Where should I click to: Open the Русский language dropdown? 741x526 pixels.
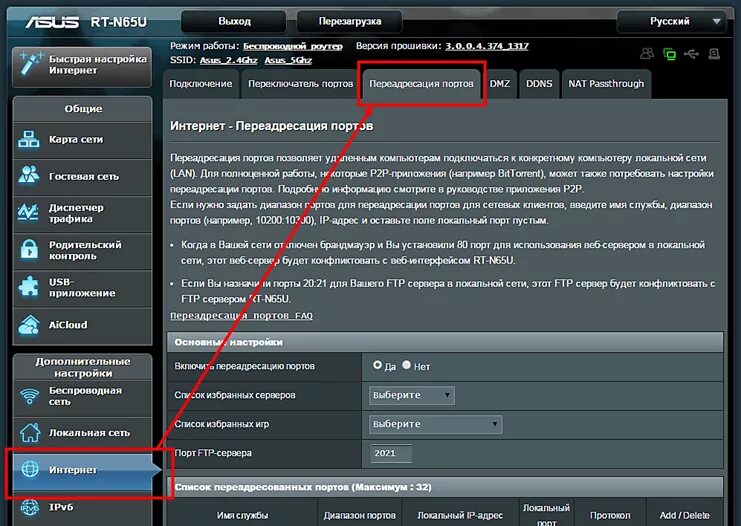tap(672, 21)
